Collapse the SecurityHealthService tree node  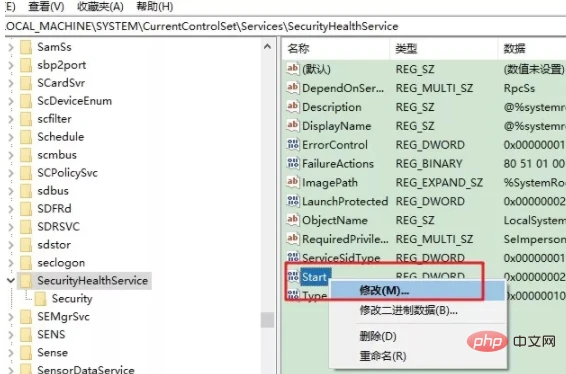tap(11, 280)
